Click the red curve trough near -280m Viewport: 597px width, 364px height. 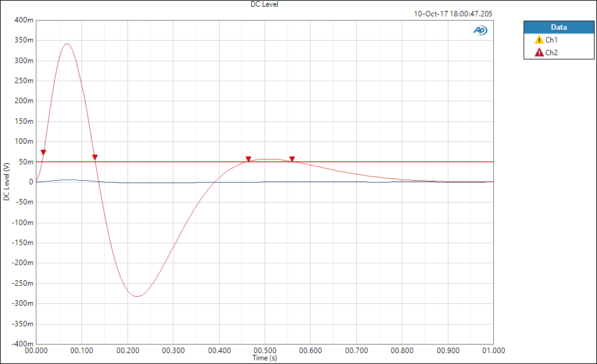pyautogui.click(x=137, y=296)
